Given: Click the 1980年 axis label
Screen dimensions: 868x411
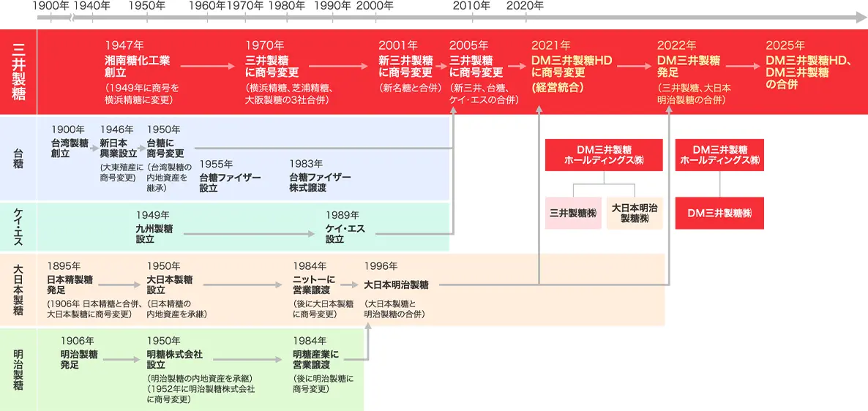Looking at the screenshot, I should [287, 6].
